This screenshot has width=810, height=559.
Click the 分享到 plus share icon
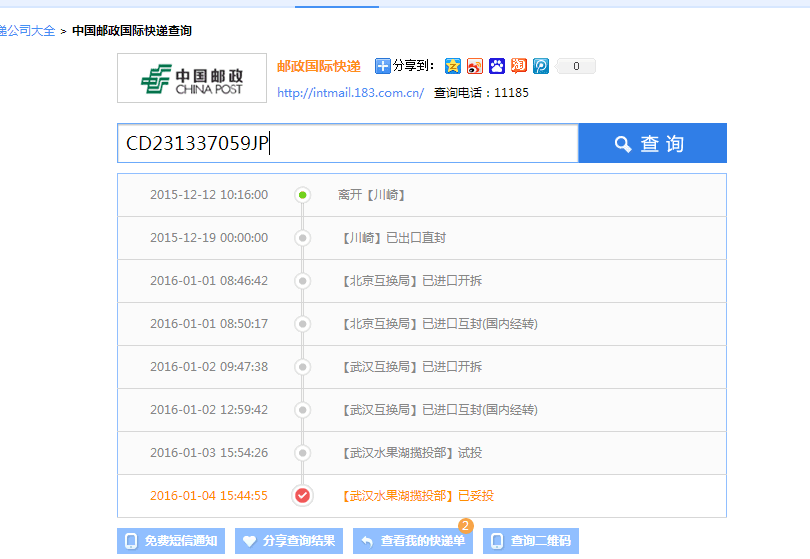[x=383, y=66]
